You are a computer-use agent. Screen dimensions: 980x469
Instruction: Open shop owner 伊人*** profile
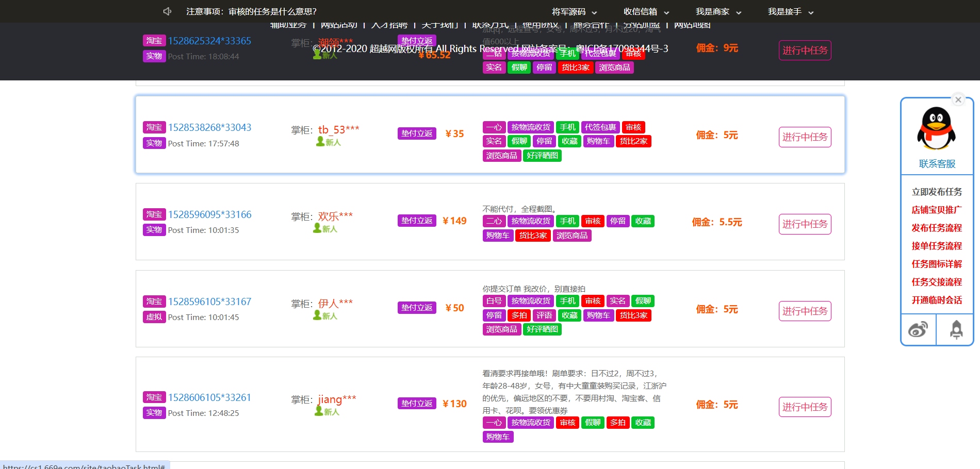(335, 303)
